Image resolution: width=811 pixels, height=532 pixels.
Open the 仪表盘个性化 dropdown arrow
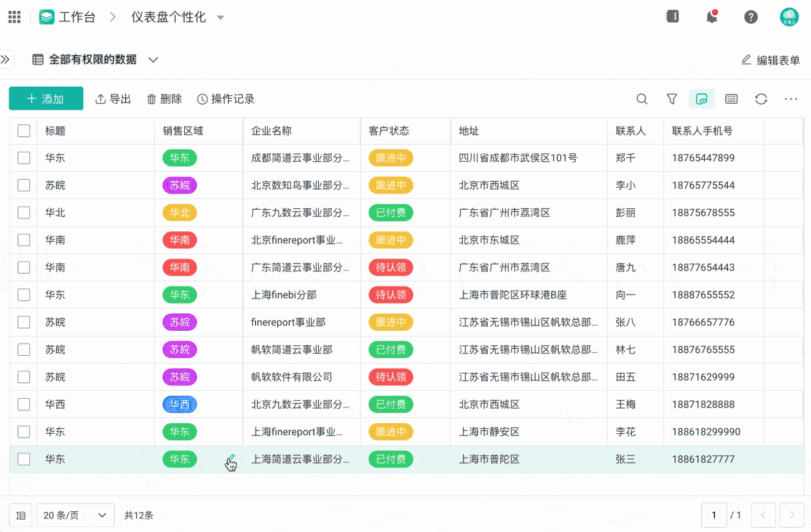pos(220,16)
